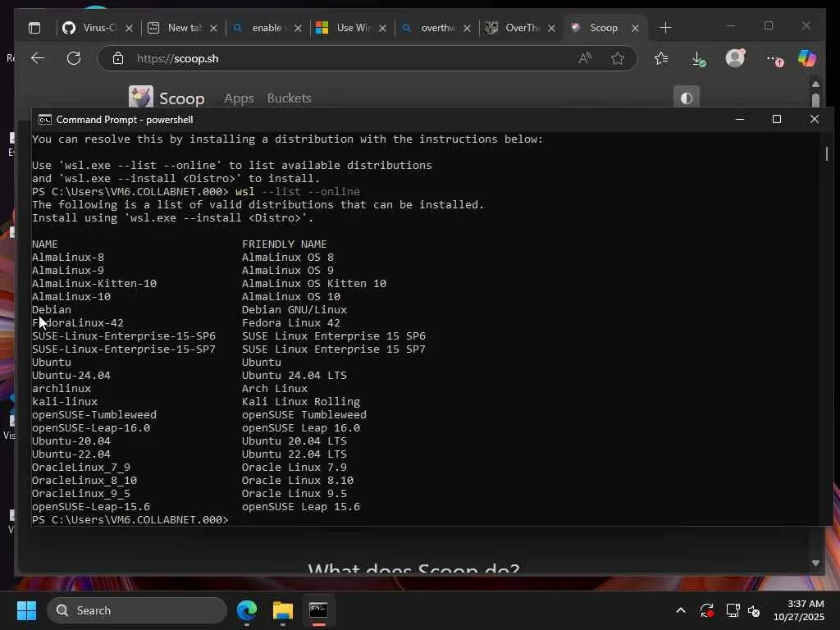Click the taskbar Search box
840x630 pixels.
[137, 610]
